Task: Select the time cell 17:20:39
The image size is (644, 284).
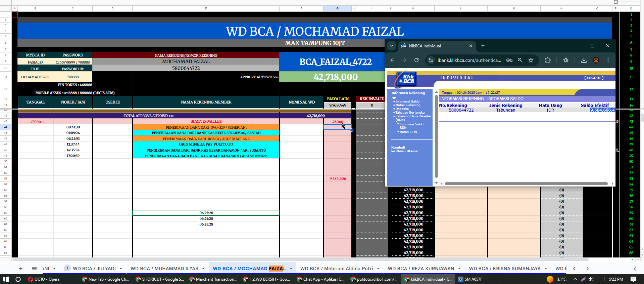Action: (73, 156)
